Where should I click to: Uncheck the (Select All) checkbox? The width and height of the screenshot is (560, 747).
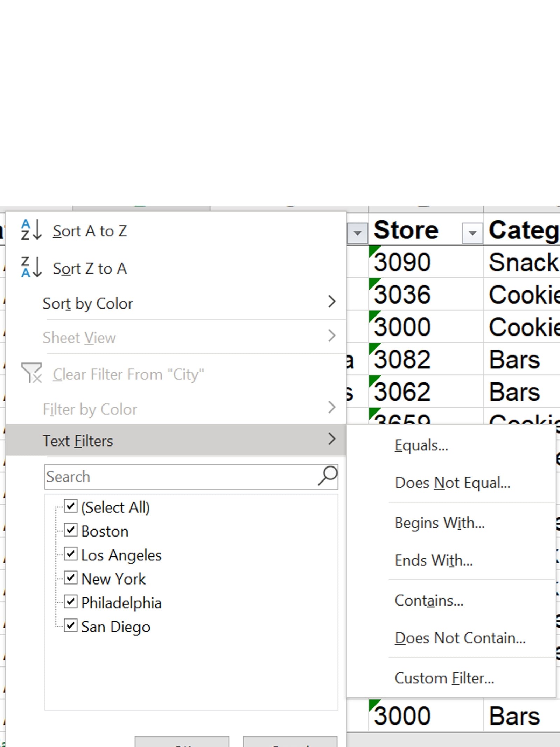tap(71, 506)
